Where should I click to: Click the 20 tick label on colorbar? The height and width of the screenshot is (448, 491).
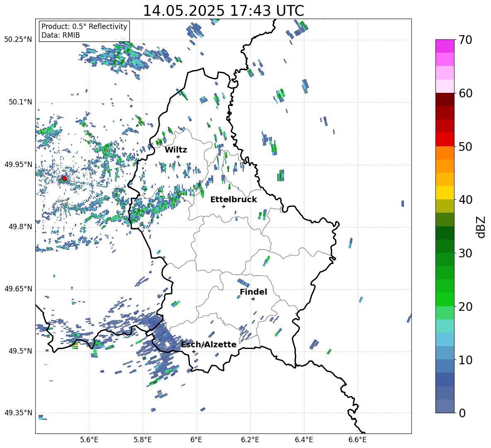[465, 307]
